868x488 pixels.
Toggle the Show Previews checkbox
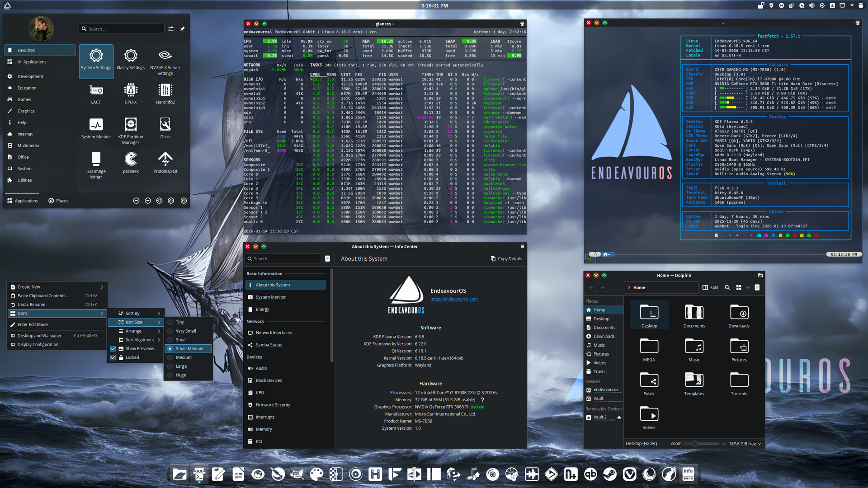113,349
